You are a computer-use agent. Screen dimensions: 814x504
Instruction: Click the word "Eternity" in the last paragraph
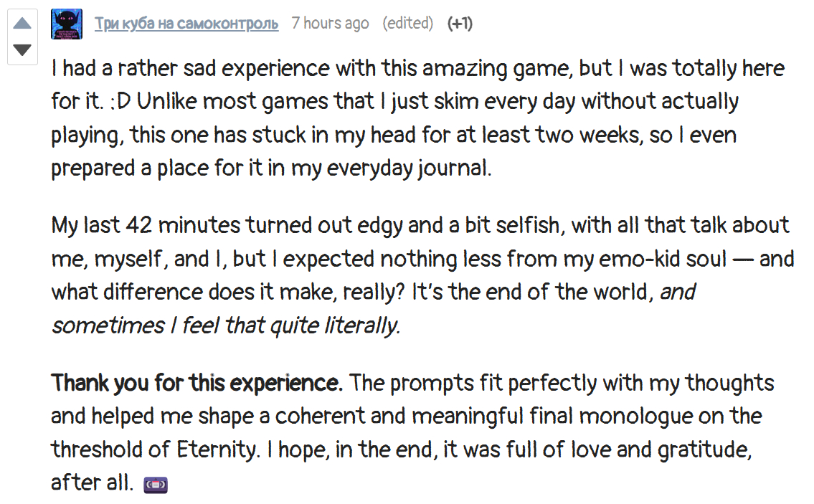point(215,450)
